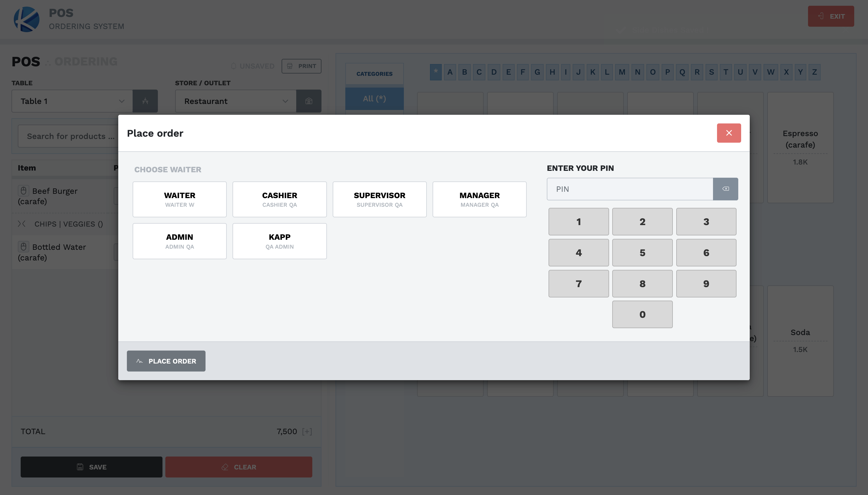The width and height of the screenshot is (868, 495).
Task: Click the red CLEAR button
Action: (x=239, y=467)
